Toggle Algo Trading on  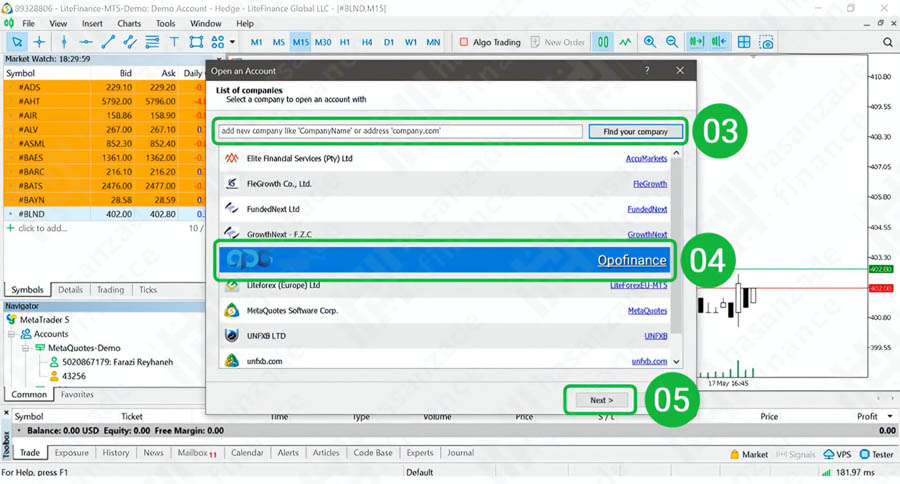(x=490, y=42)
